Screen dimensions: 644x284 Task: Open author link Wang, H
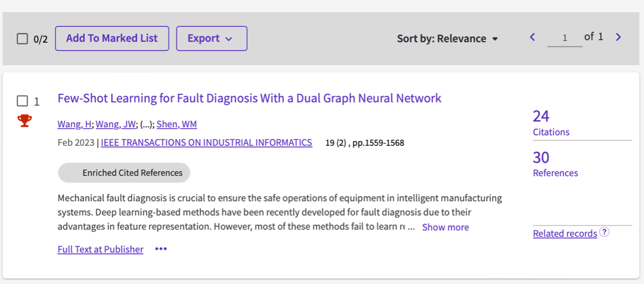pyautogui.click(x=74, y=124)
